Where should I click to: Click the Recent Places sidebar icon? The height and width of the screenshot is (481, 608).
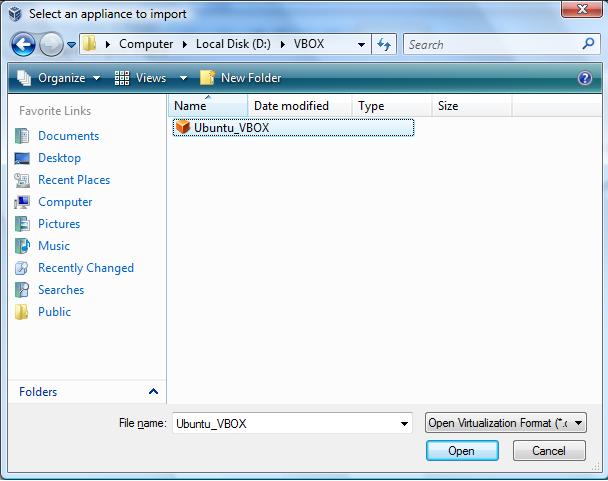[x=22, y=180]
